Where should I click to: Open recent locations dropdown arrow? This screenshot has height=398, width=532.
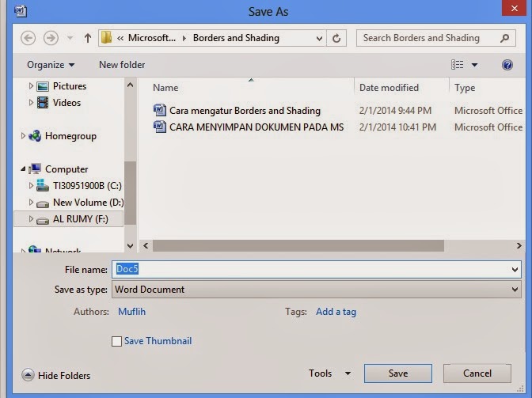70,38
